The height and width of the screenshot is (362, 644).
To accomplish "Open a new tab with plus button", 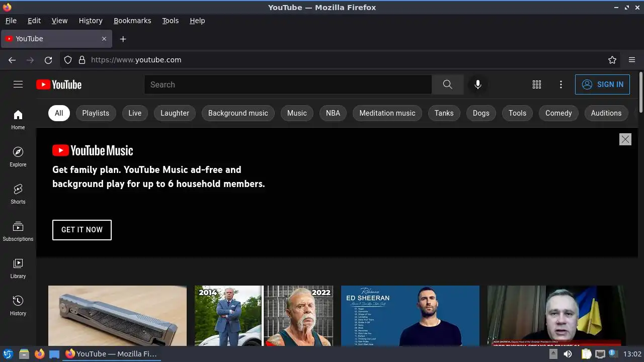I will 123,39.
